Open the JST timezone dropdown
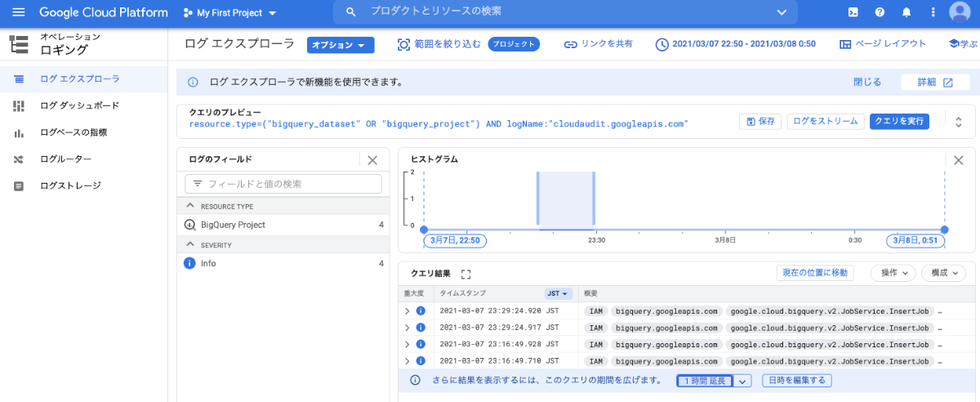980x402 pixels. [x=557, y=293]
